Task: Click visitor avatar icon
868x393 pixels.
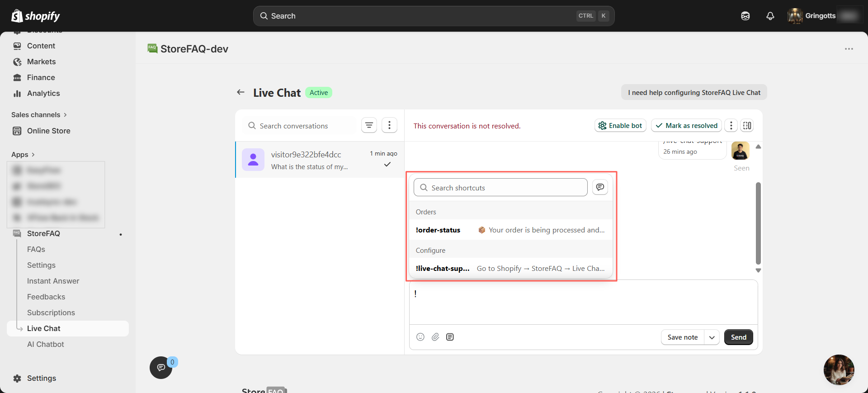Action: click(253, 160)
